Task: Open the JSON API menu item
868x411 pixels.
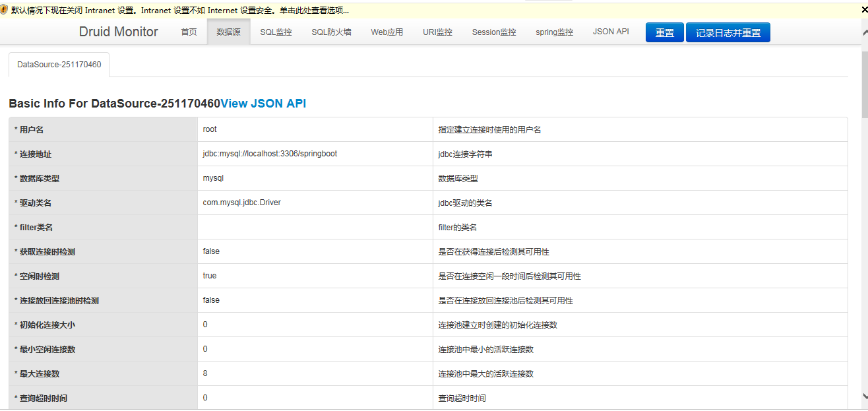Action: 611,32
